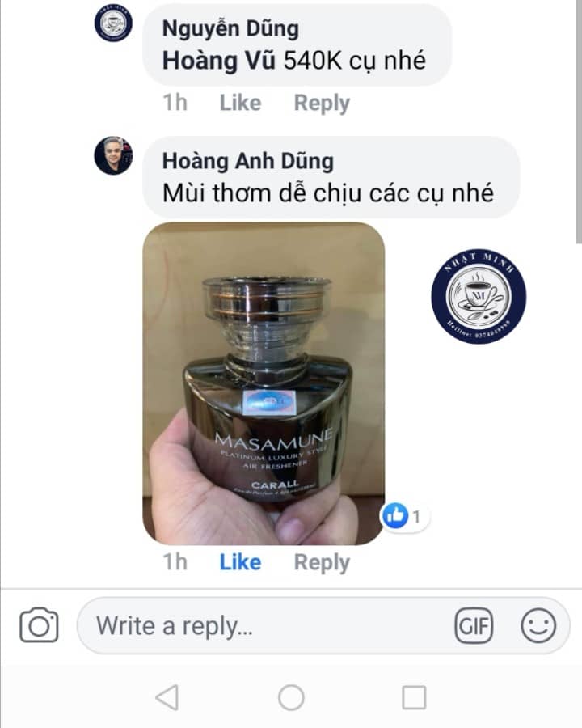
Task: Toggle Like on Hoàng Anh Dũng's photo comment
Action: (x=240, y=562)
